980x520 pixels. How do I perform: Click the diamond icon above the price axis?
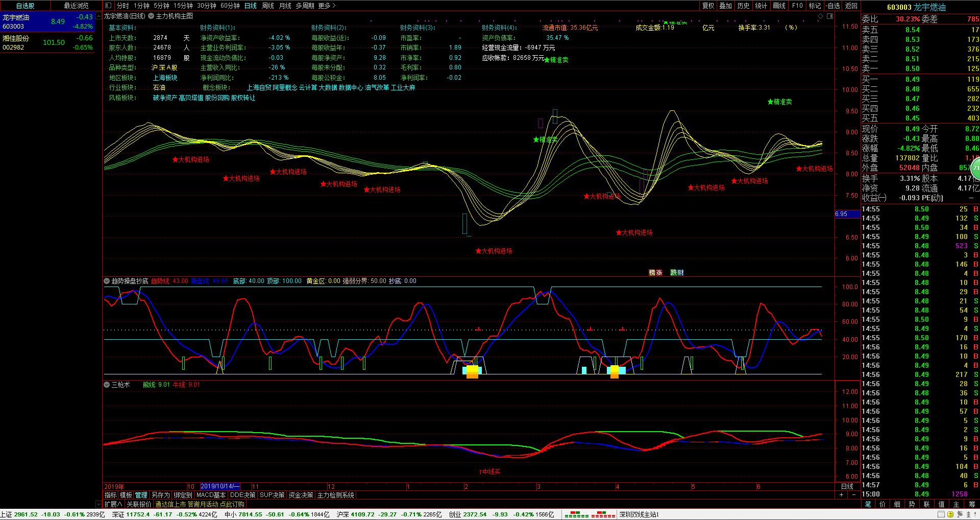pyautogui.click(x=820, y=16)
